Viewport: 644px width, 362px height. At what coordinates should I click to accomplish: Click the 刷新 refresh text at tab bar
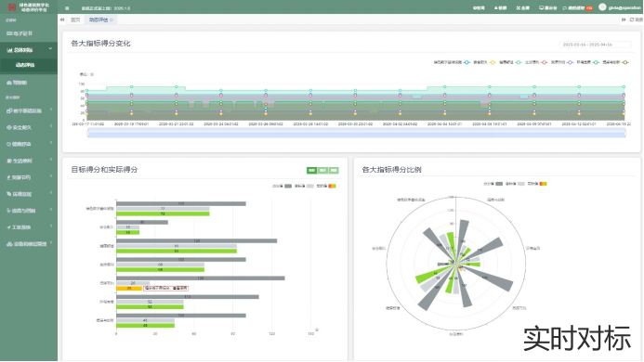click(639, 19)
